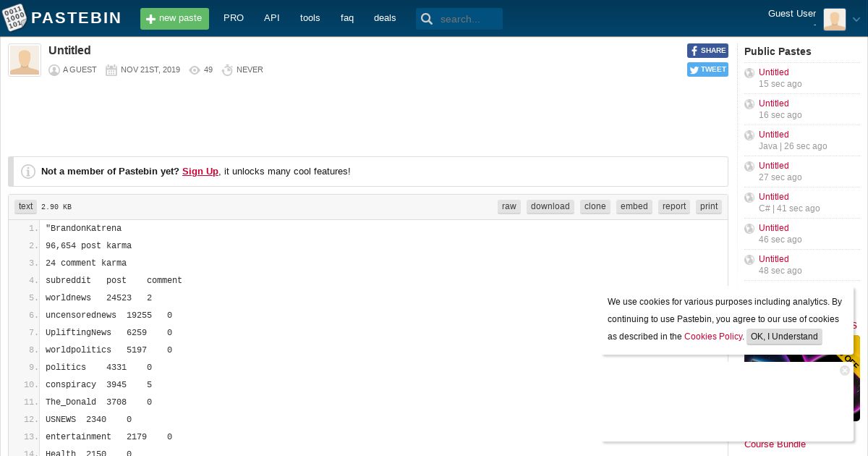Click globe icon beside the Java paste
Viewport: 868px width, 456px height.
[x=749, y=135]
